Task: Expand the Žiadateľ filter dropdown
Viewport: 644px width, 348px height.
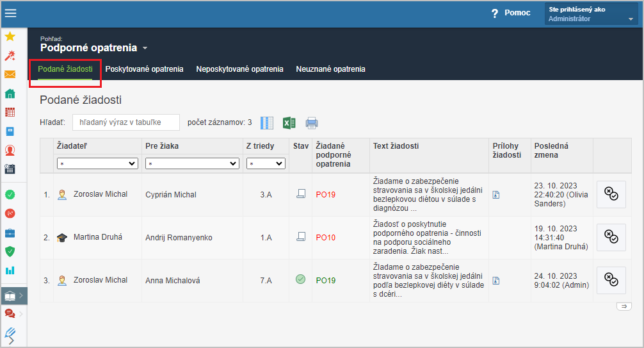Action: pos(97,163)
